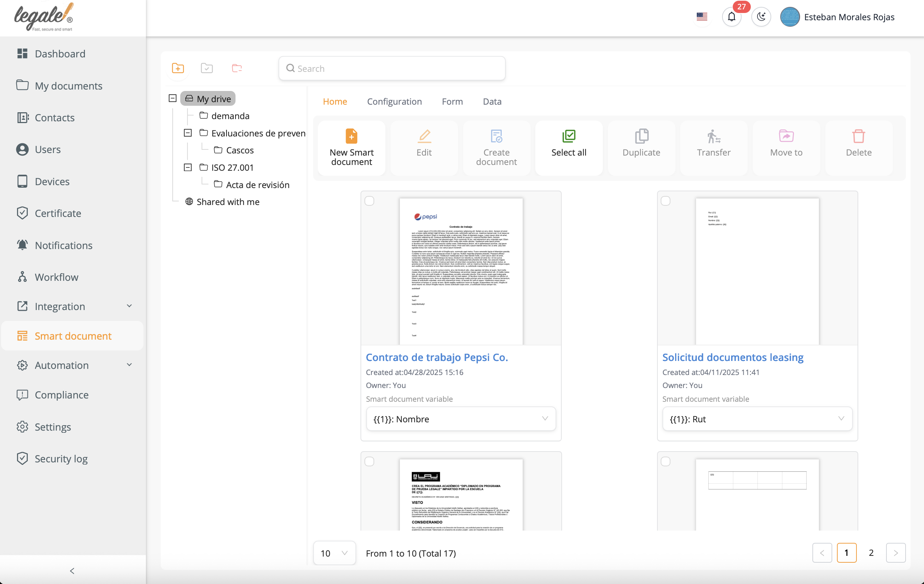Go to page 2
Image resolution: width=924 pixels, height=584 pixels.
(871, 553)
